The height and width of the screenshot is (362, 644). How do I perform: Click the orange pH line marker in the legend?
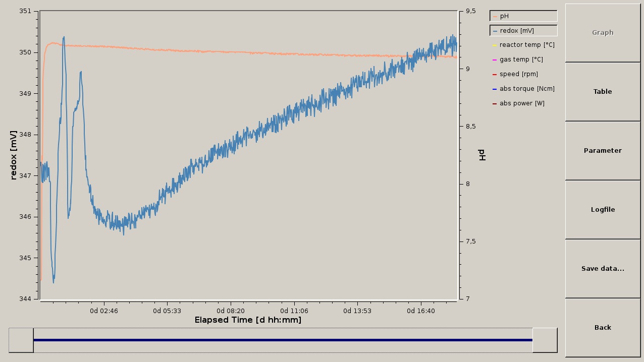[494, 16]
